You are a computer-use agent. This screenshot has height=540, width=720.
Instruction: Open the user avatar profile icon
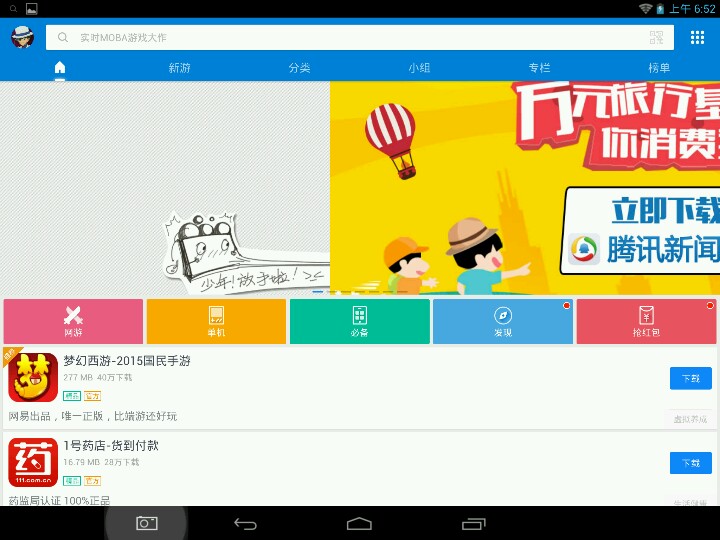click(22, 37)
